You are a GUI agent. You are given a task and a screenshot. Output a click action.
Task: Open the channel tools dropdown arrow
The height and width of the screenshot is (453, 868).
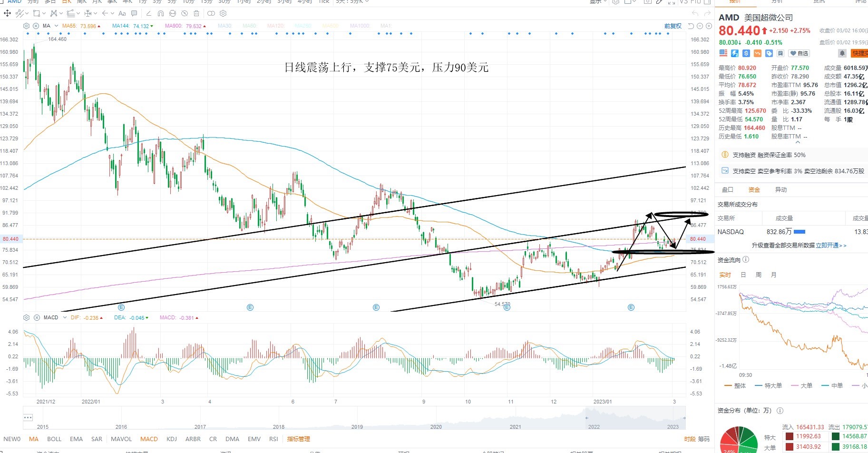pos(78,13)
